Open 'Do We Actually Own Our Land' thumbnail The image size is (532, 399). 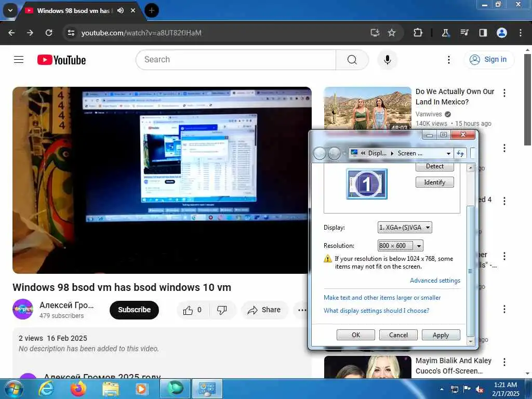(x=368, y=108)
